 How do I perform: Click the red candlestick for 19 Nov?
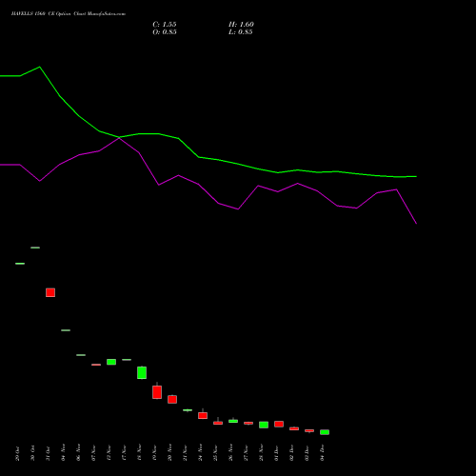157,392
